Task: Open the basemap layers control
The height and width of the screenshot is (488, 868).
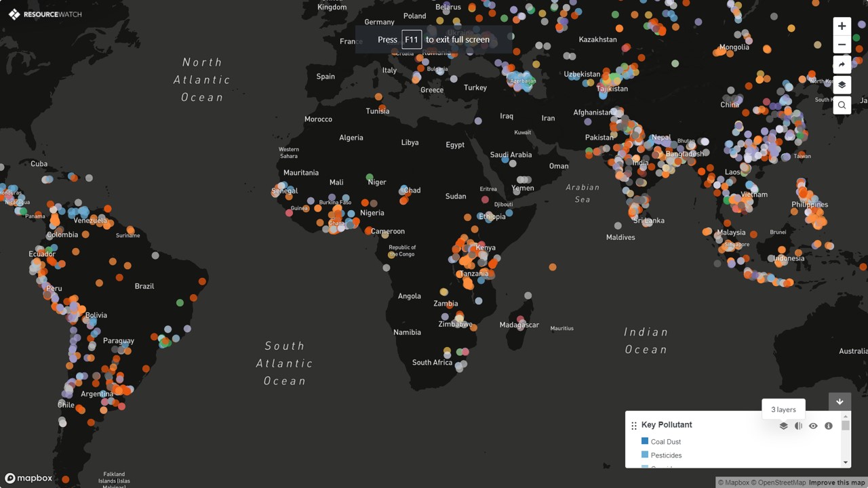Action: coord(842,85)
